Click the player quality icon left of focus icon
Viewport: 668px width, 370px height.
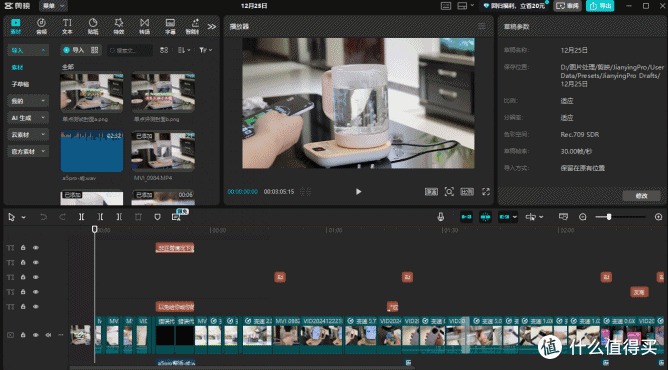point(431,192)
